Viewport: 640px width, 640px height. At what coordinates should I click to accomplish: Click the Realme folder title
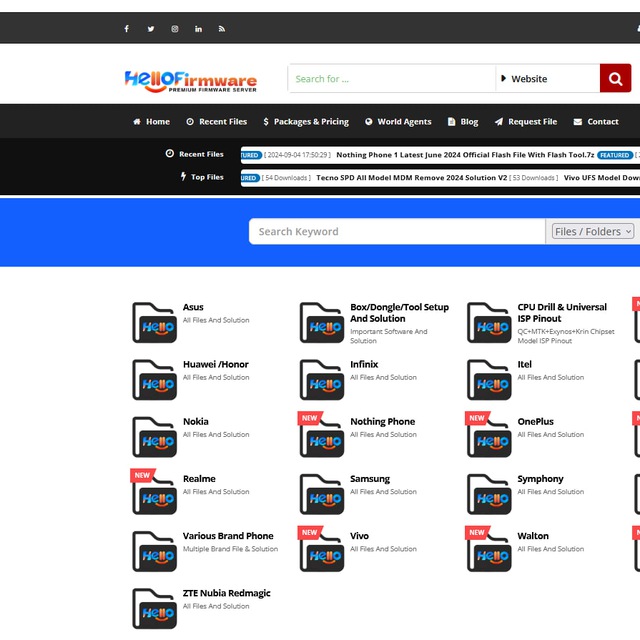(x=199, y=478)
